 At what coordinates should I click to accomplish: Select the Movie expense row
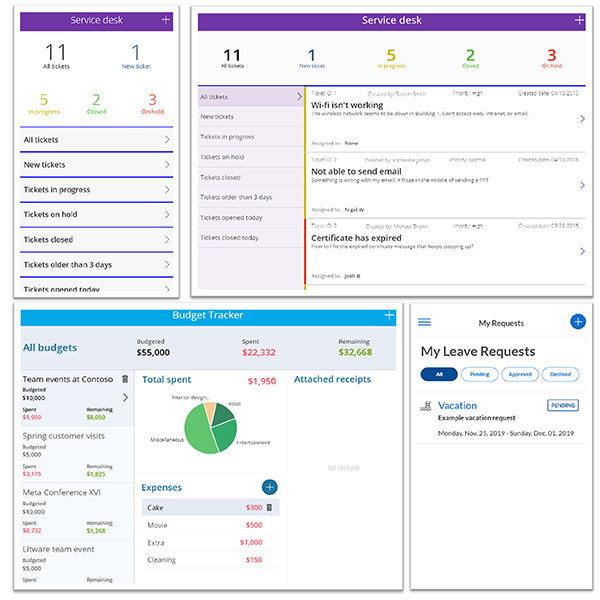[x=210, y=525]
